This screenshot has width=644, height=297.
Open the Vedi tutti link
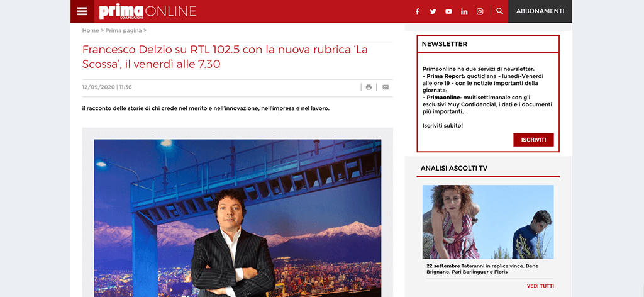tap(540, 286)
